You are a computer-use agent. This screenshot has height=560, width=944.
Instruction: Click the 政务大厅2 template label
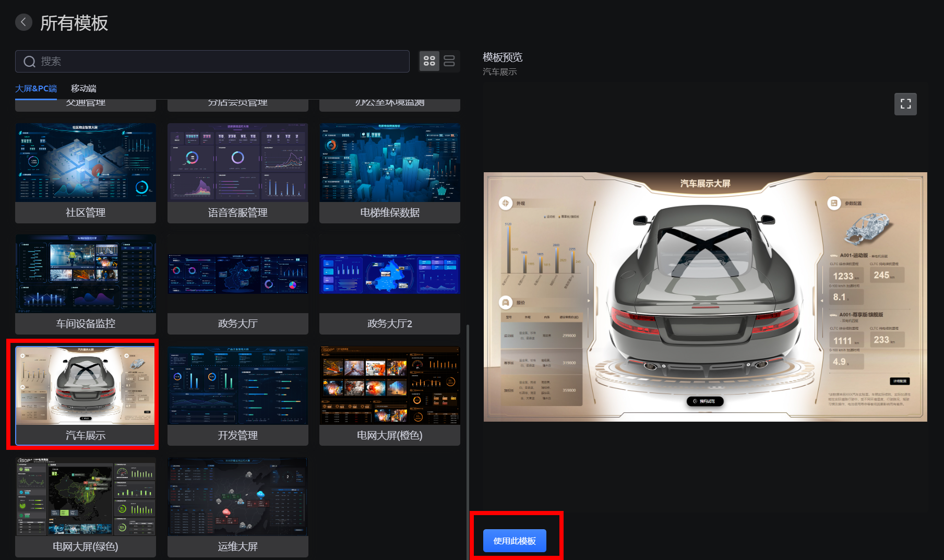(x=390, y=324)
